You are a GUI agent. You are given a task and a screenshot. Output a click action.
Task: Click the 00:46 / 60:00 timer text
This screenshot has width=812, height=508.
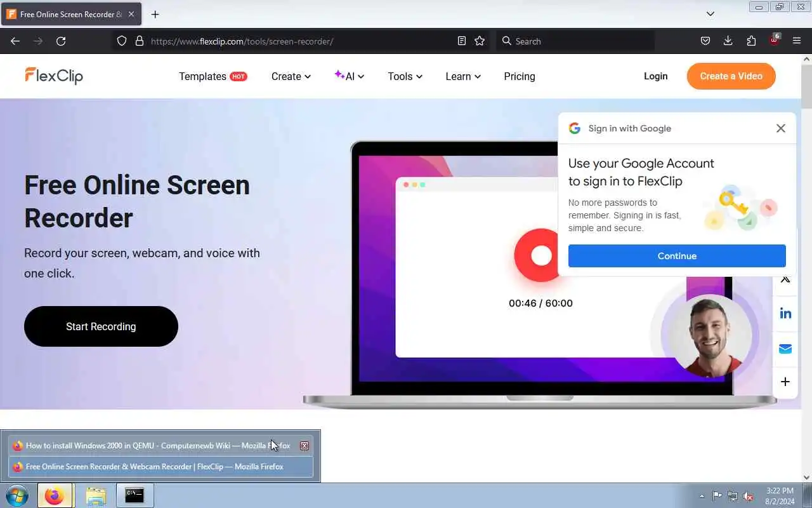point(540,303)
